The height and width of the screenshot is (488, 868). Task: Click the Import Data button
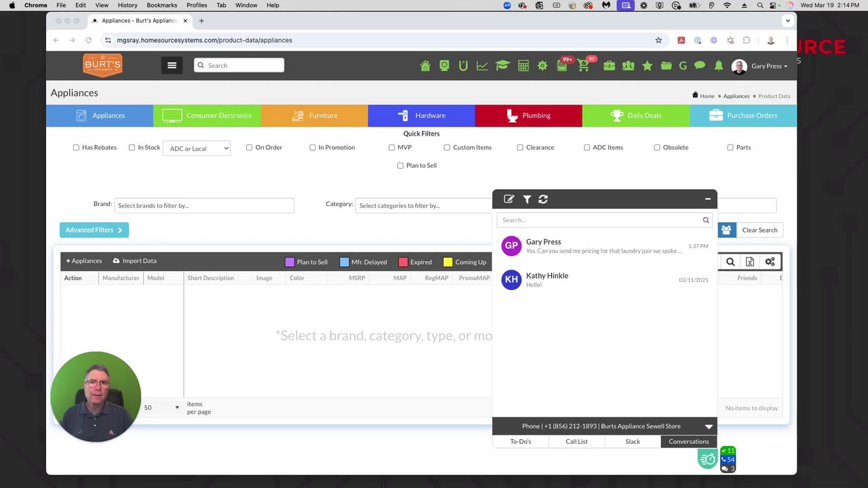[x=135, y=261]
